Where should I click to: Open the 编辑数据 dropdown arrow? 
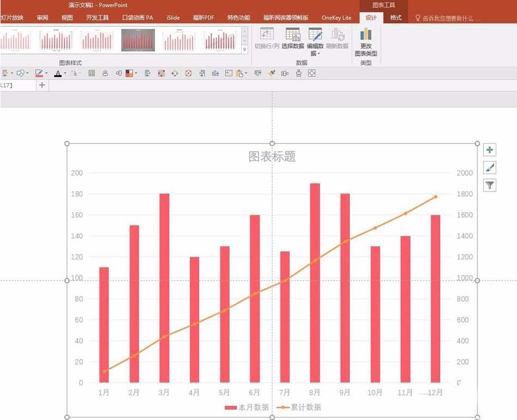[319, 53]
